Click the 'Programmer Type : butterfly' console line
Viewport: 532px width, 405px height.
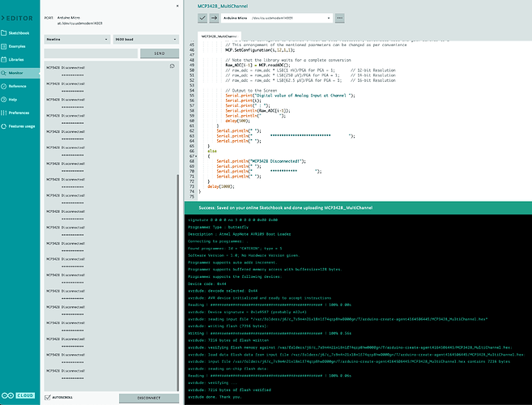click(x=218, y=227)
